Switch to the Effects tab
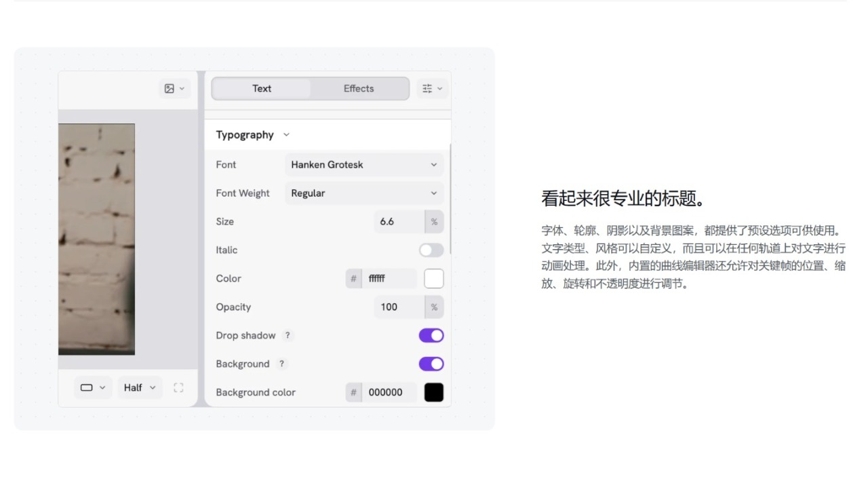The width and height of the screenshot is (868, 477). click(359, 88)
